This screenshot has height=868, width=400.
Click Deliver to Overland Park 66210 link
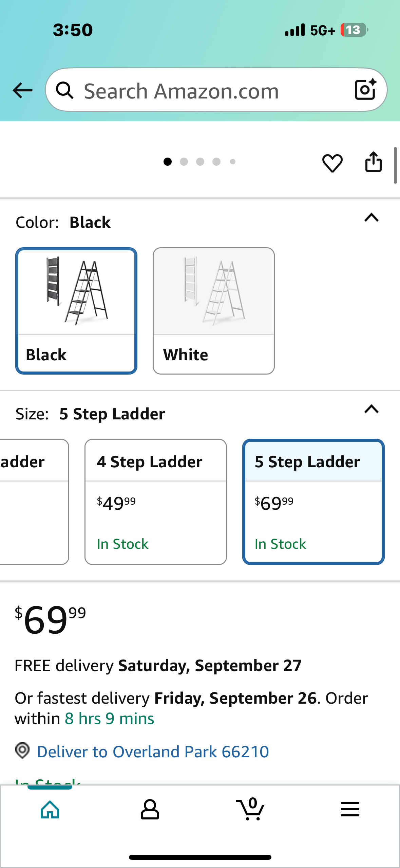point(153,752)
